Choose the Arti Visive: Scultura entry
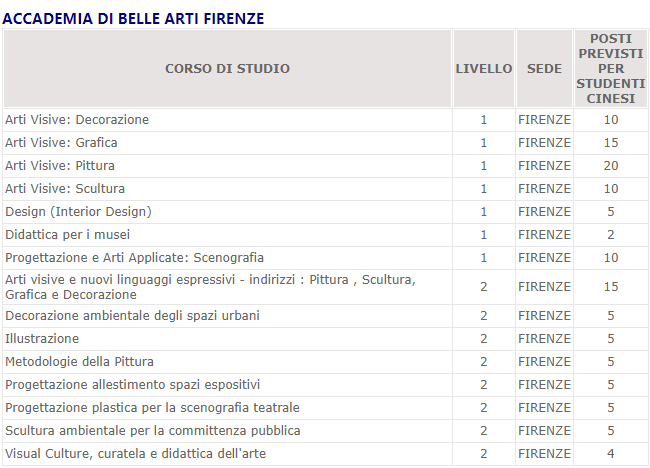The width and height of the screenshot is (650, 468). pos(65,189)
